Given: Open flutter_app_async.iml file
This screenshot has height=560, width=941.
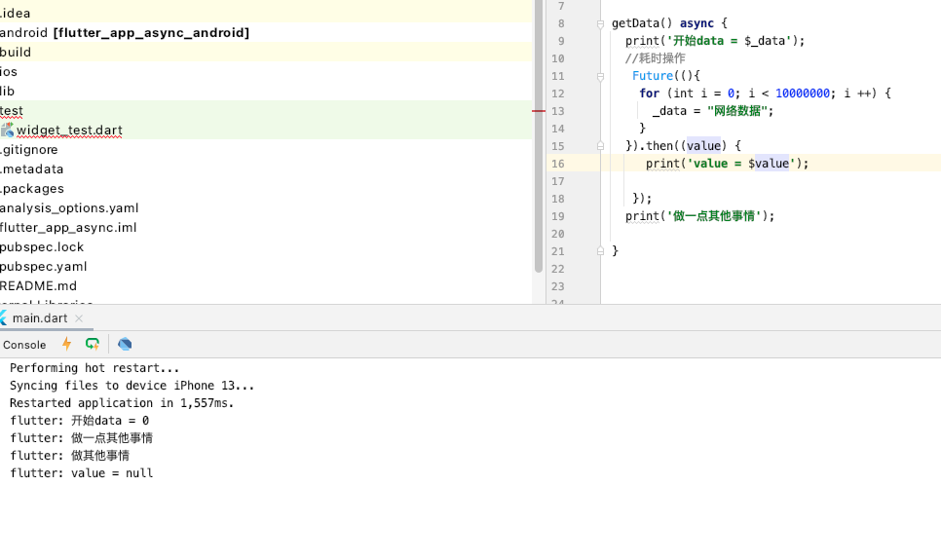Looking at the screenshot, I should pyautogui.click(x=68, y=228).
